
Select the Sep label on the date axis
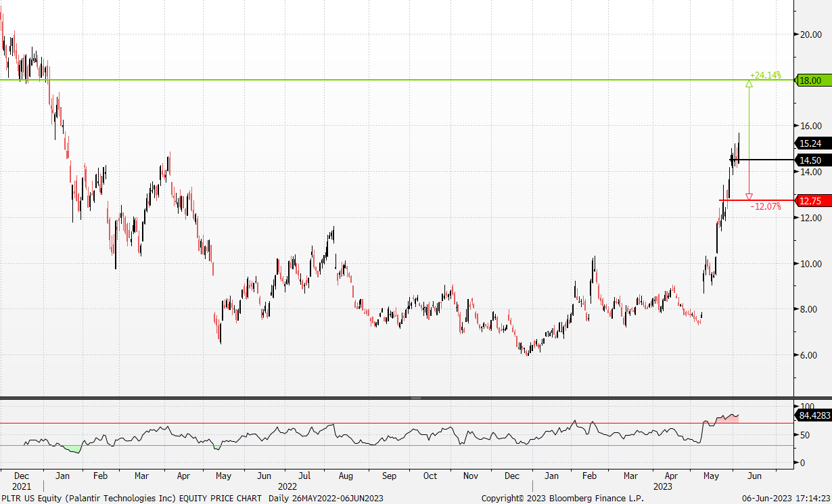point(389,476)
